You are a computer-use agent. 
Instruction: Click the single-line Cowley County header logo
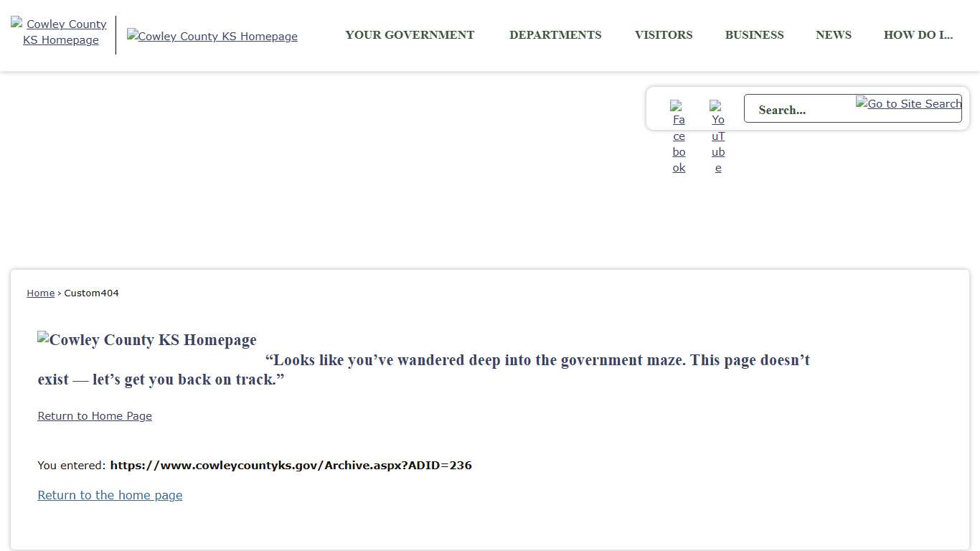(x=212, y=36)
